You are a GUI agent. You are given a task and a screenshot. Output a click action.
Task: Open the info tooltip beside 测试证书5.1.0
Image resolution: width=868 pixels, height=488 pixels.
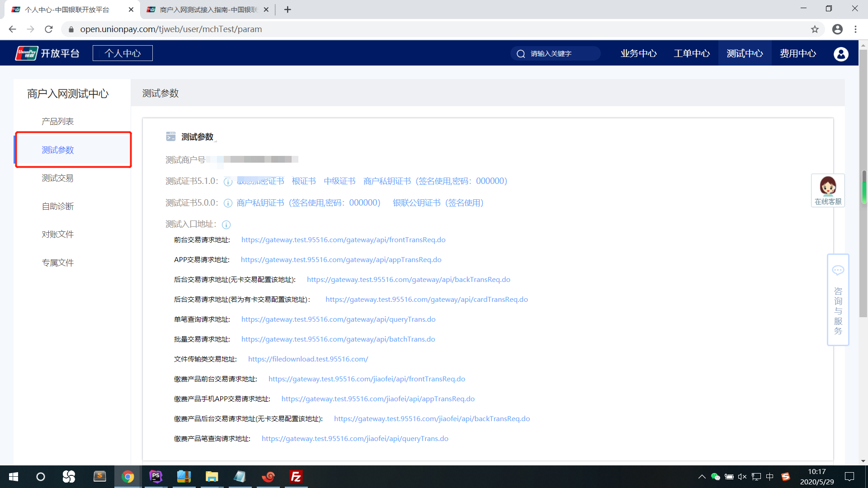[227, 181]
